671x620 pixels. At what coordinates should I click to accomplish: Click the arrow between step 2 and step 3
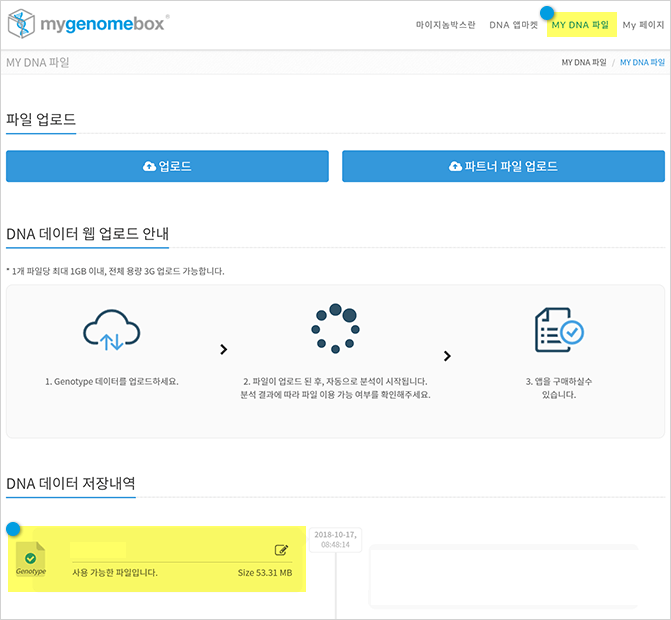[x=447, y=356]
